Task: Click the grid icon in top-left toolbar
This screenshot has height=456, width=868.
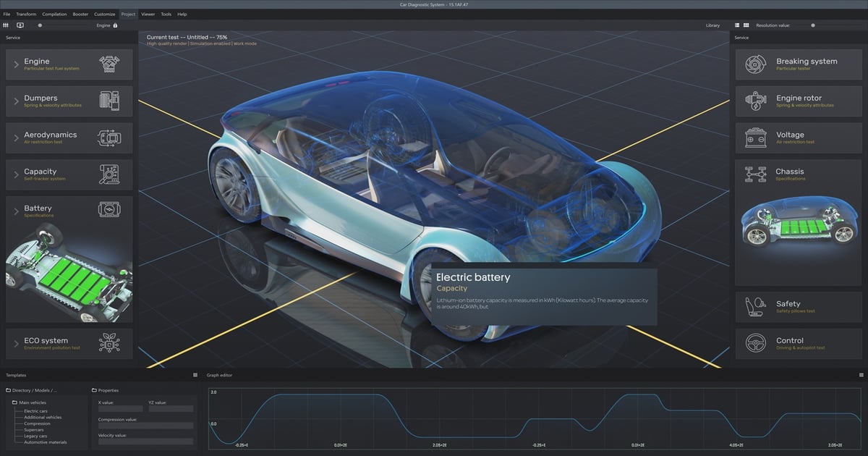Action: coord(6,25)
